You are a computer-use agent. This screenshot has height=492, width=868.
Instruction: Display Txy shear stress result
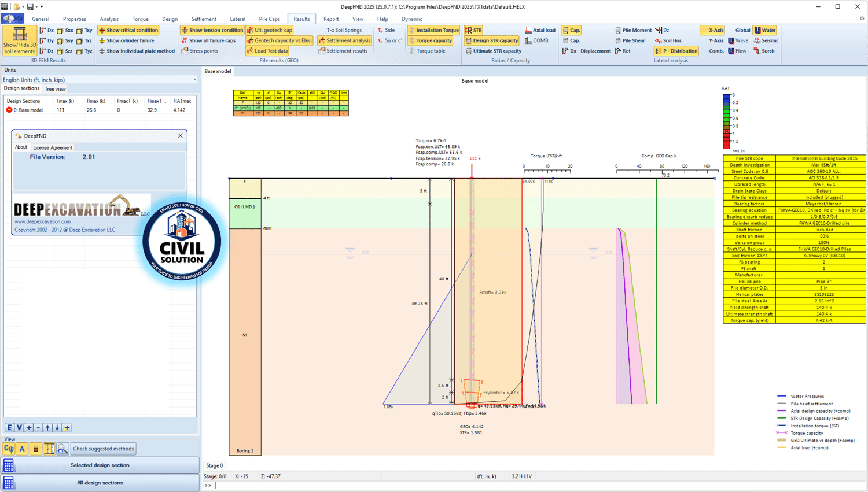(x=84, y=30)
